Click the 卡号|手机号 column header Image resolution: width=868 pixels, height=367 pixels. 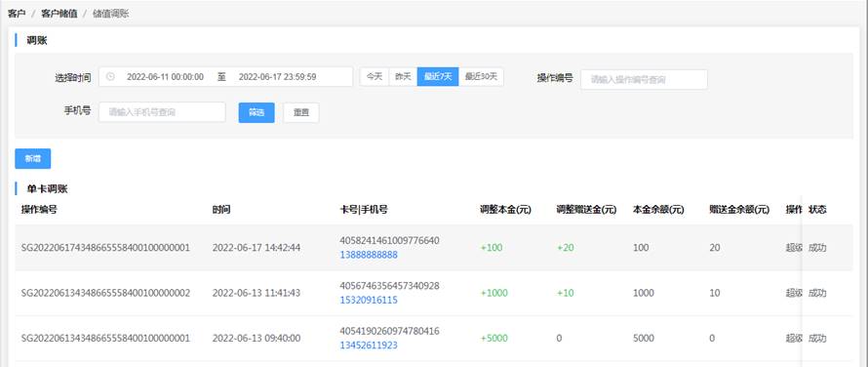[x=364, y=210]
